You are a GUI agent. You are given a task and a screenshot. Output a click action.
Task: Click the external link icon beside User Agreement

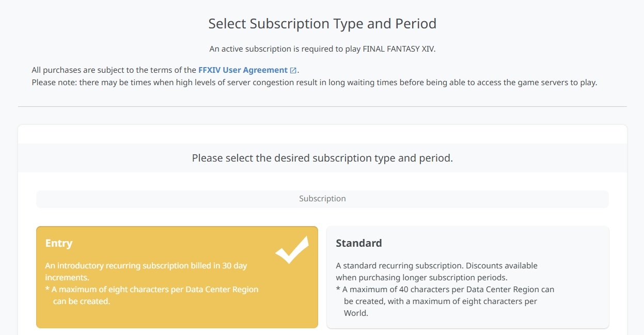(293, 71)
